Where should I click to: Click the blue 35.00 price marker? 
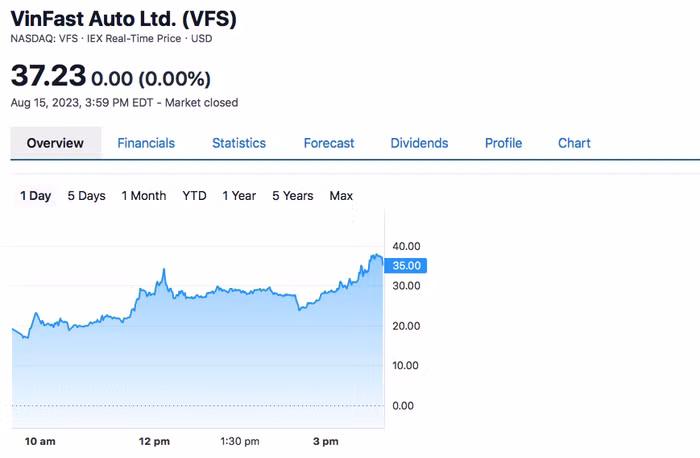[409, 266]
